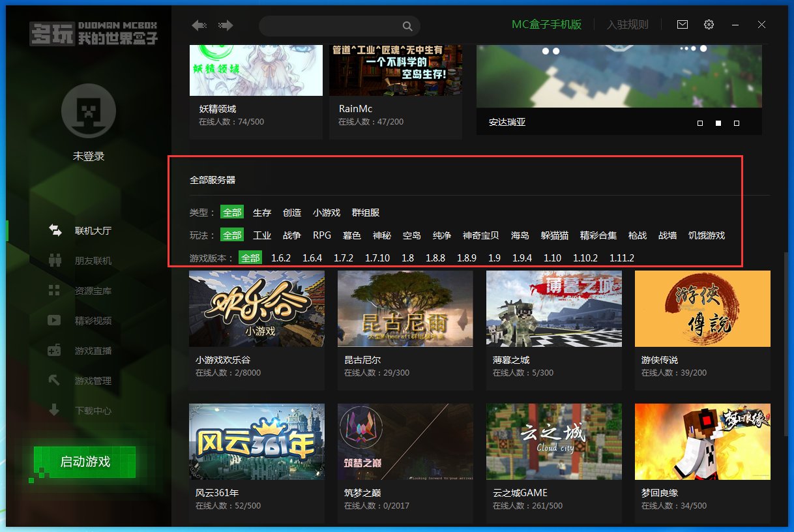
Task: Open the settings gear menu
Action: pyautogui.click(x=709, y=24)
